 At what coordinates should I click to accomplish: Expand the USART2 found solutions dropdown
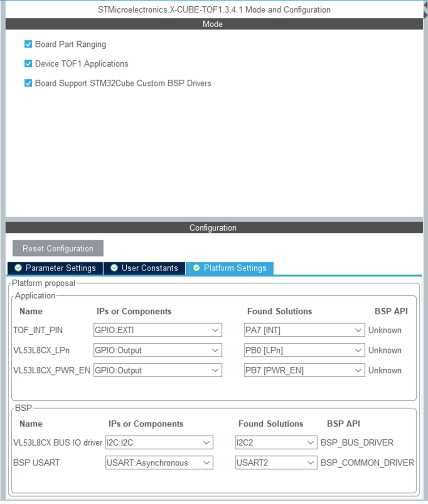[276, 462]
